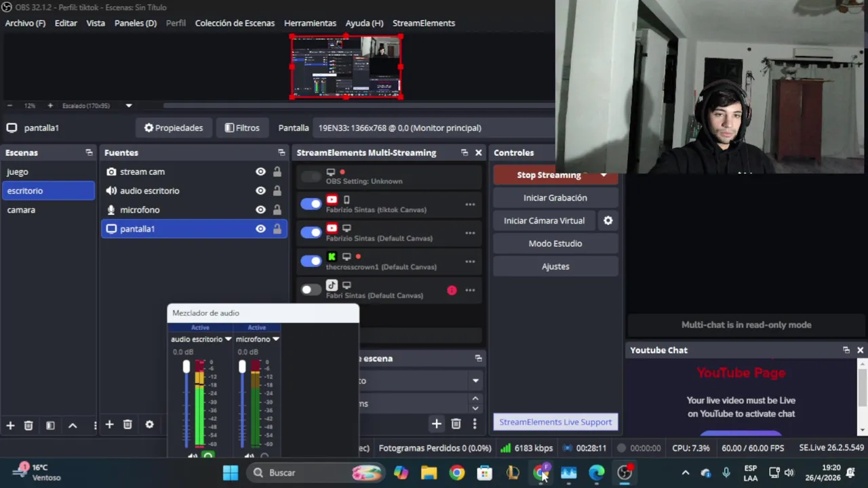Disable Fabrizio Sintas (tiktok Canvas) output
The height and width of the screenshot is (488, 868).
311,204
